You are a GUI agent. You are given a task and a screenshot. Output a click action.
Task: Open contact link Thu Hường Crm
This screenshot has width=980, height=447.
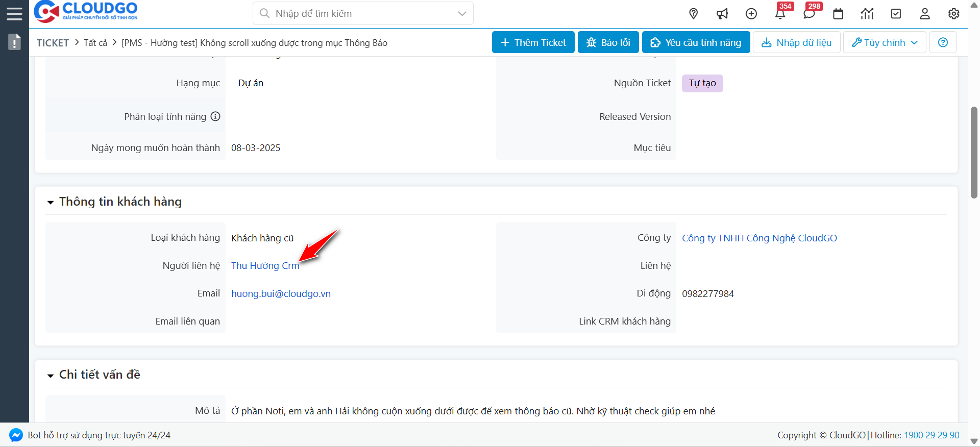click(x=265, y=266)
